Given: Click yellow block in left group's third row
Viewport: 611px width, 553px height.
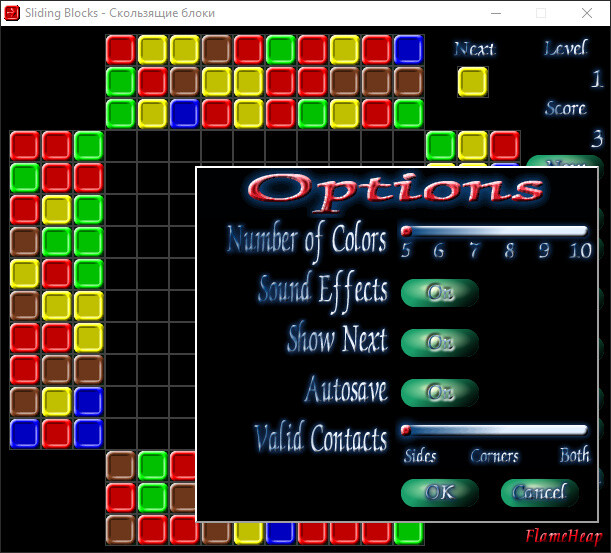Looking at the screenshot, I should click(x=57, y=210).
